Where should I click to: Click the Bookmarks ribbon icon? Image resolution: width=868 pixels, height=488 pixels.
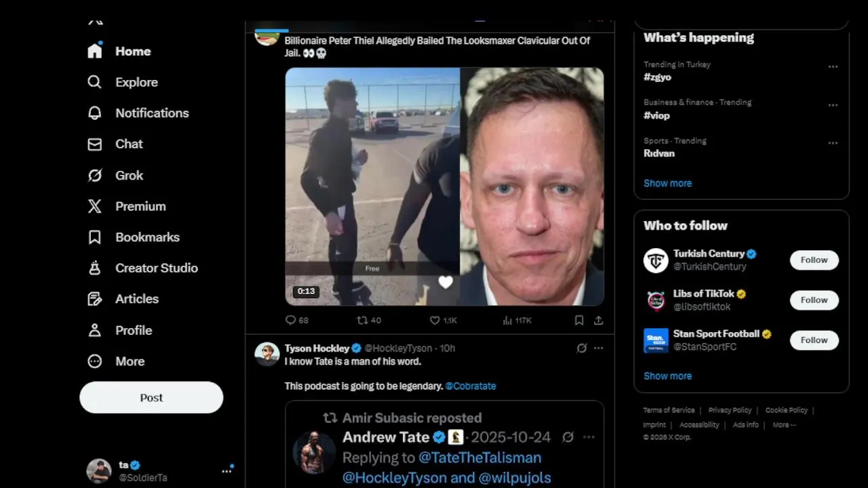coord(95,237)
